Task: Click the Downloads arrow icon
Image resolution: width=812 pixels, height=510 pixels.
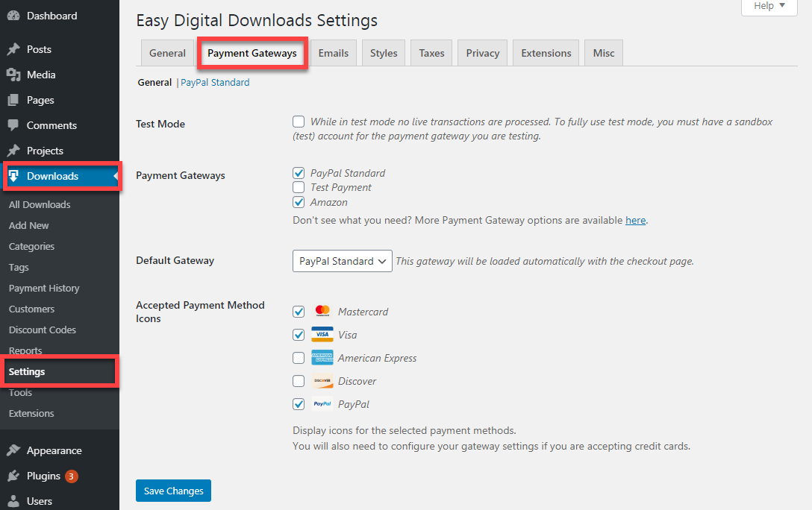Action: (x=13, y=176)
